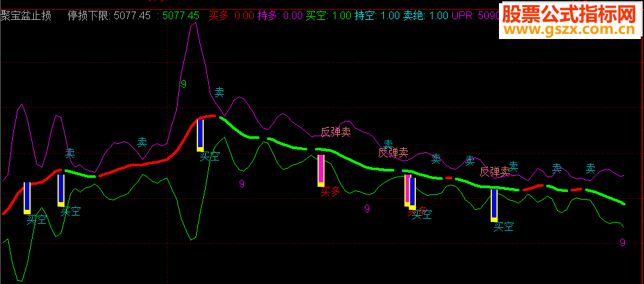Screen dimensions: 644x284
Task: Select the second 买空 signal label from left
Action: [x=70, y=212]
